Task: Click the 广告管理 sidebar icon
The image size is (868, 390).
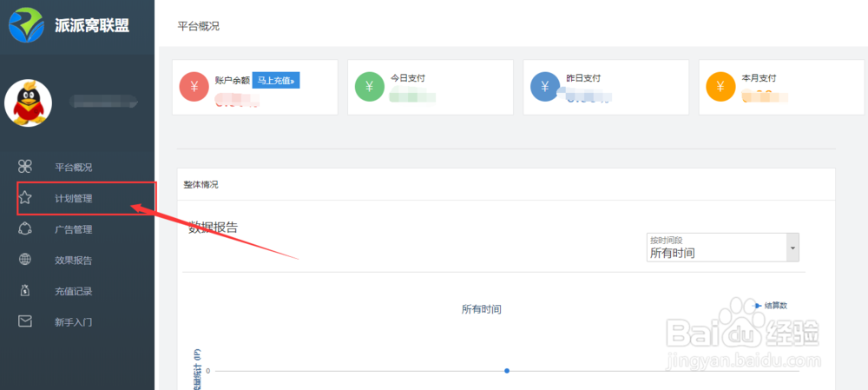Action: [25, 228]
